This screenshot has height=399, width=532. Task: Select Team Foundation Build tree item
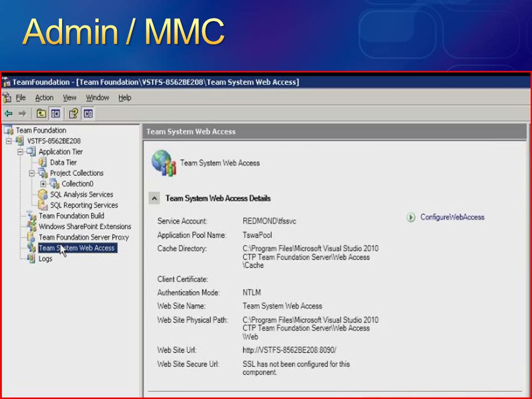coord(71,216)
